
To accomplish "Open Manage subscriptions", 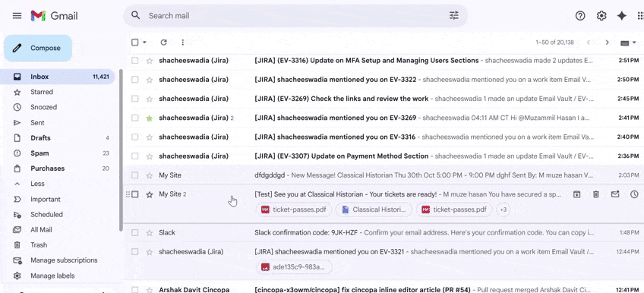I will click(x=58, y=260).
